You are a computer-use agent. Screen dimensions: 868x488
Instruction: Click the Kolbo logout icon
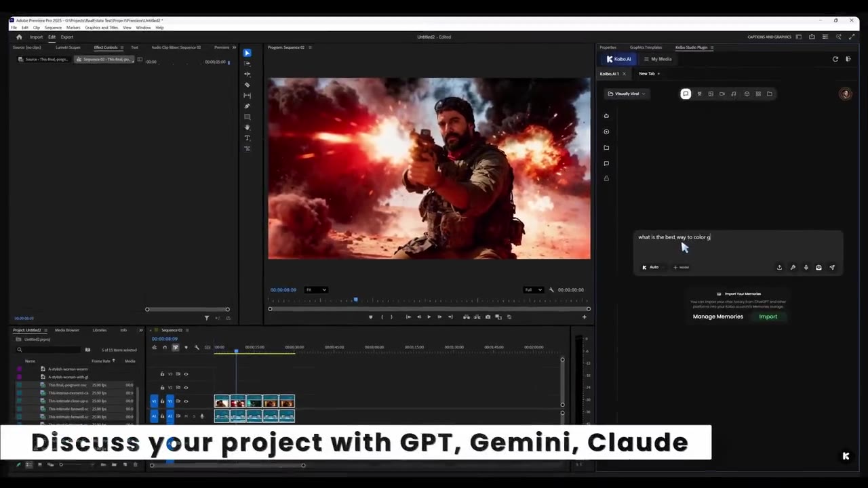(848, 59)
